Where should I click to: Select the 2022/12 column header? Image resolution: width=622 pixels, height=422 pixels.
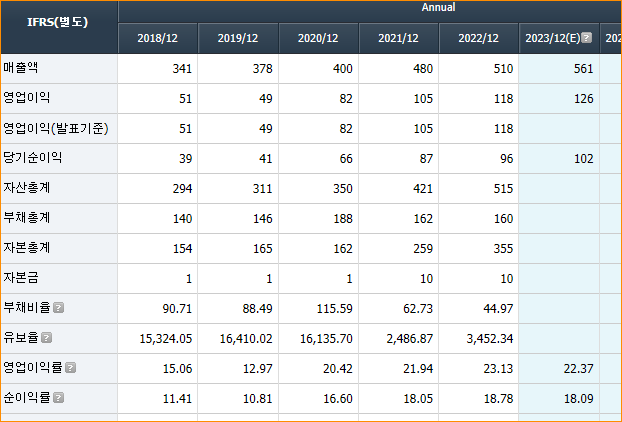coord(478,38)
